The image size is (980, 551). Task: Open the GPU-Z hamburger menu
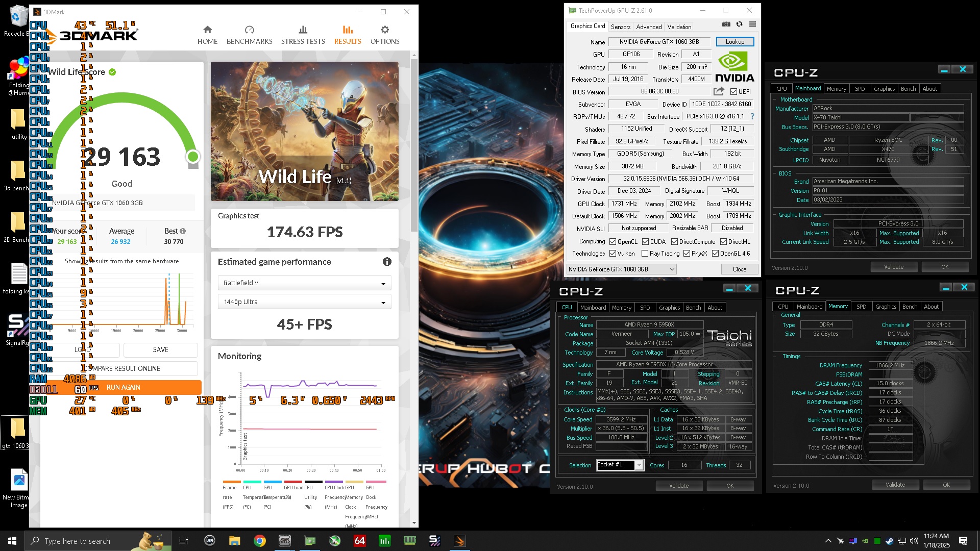[x=752, y=24]
